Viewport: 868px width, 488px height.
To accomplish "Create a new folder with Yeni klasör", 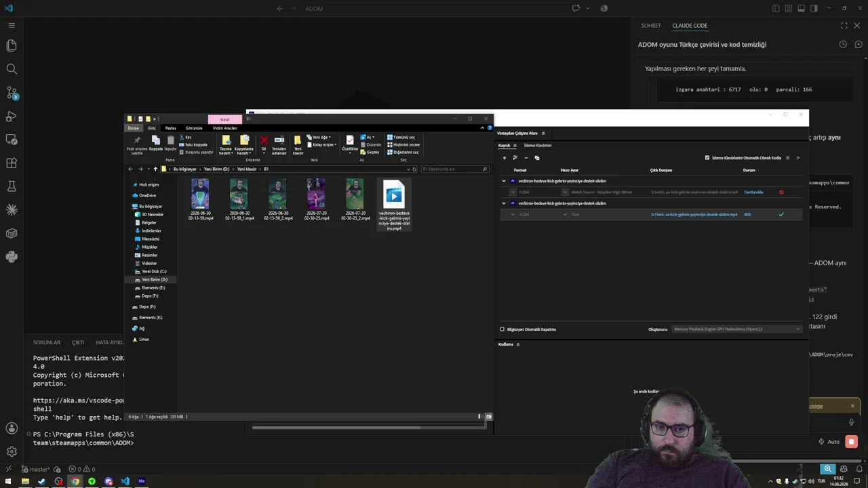I will pyautogui.click(x=298, y=144).
